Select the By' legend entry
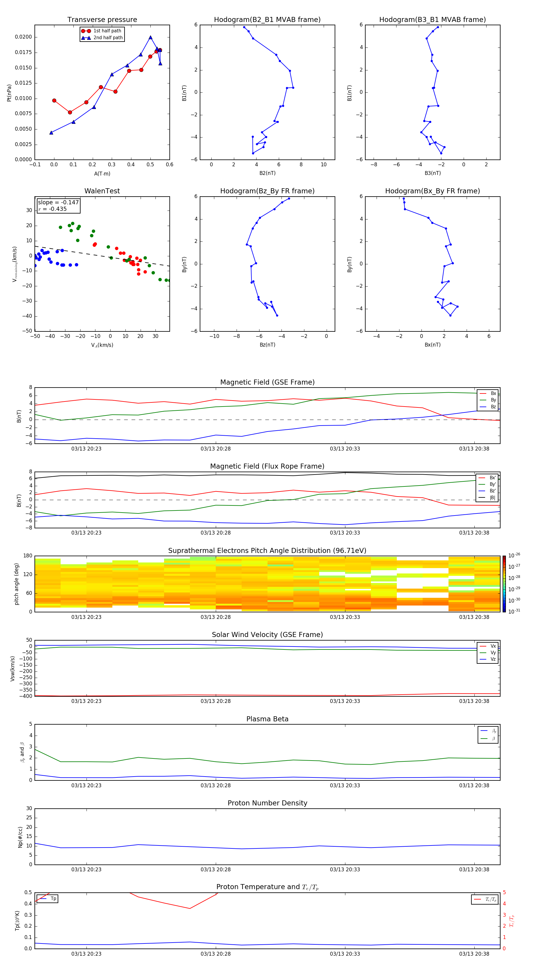Viewport: 535px width, 980px height. point(487,484)
